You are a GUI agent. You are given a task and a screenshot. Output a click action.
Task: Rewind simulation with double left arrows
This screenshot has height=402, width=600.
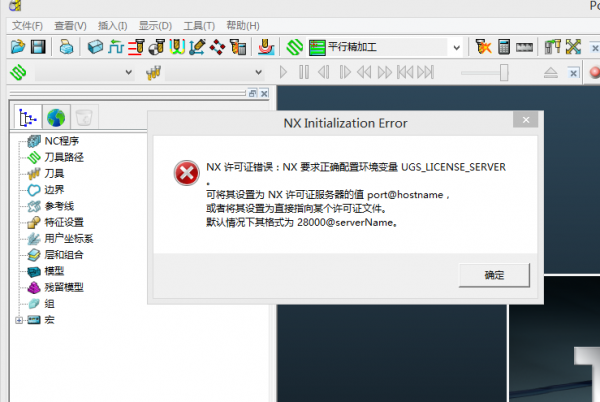(364, 72)
